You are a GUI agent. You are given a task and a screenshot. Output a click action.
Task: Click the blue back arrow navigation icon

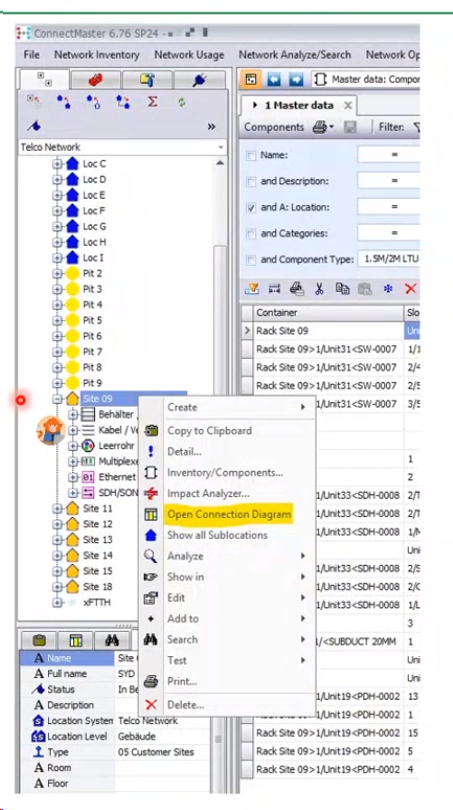274,80
